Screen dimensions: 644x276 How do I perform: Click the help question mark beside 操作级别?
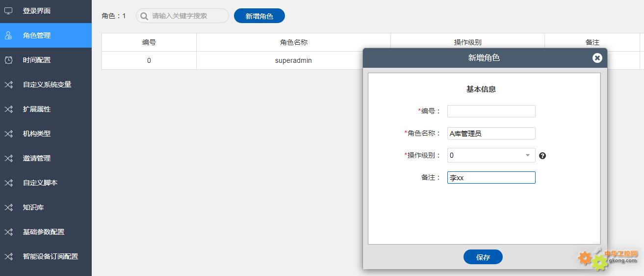point(542,156)
